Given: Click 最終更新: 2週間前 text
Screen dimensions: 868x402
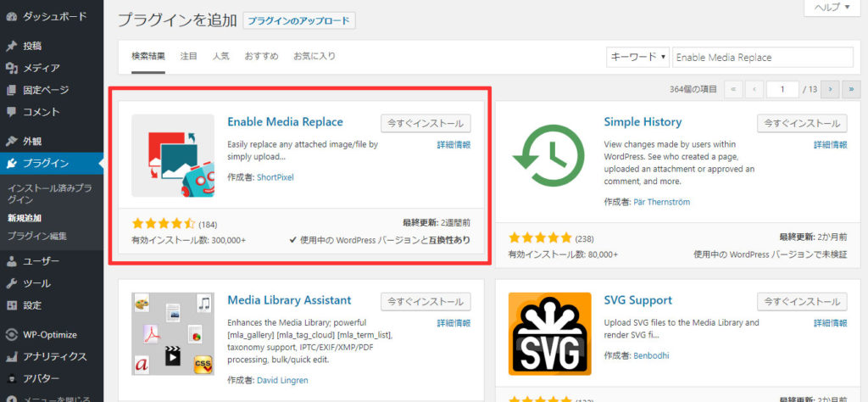Looking at the screenshot, I should coord(437,223).
